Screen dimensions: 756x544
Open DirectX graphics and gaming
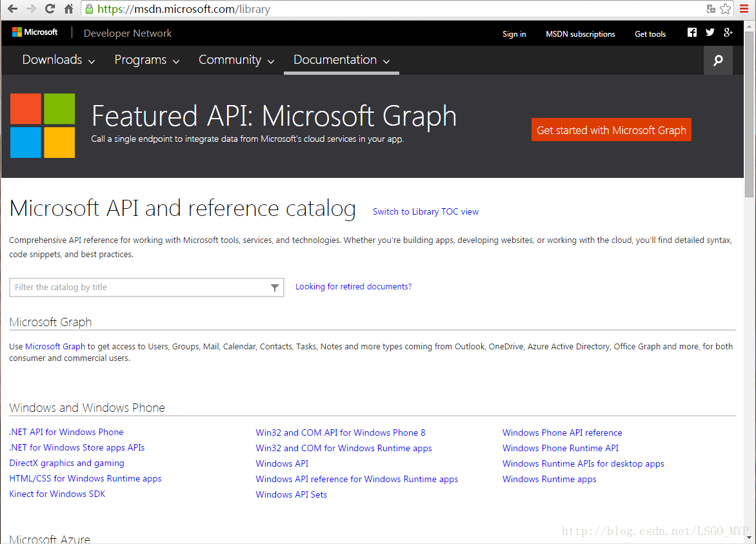tap(66, 463)
